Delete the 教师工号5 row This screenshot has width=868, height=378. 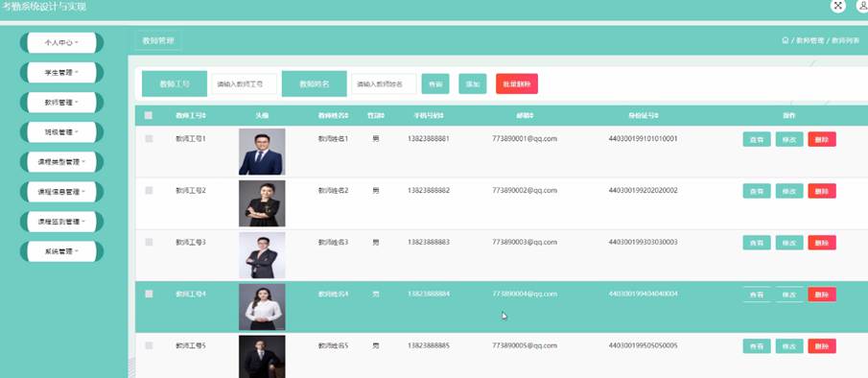tap(822, 346)
